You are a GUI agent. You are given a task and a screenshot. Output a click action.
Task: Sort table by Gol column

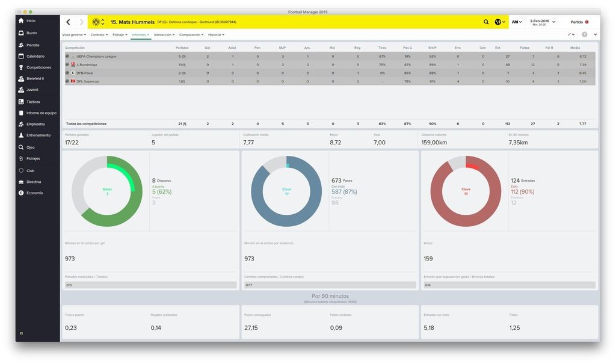208,48
